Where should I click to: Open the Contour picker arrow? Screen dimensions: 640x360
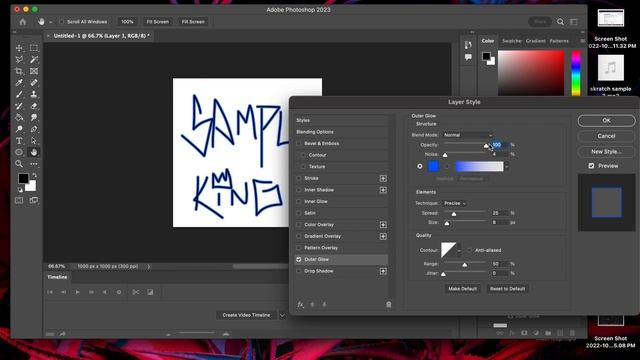[459, 250]
